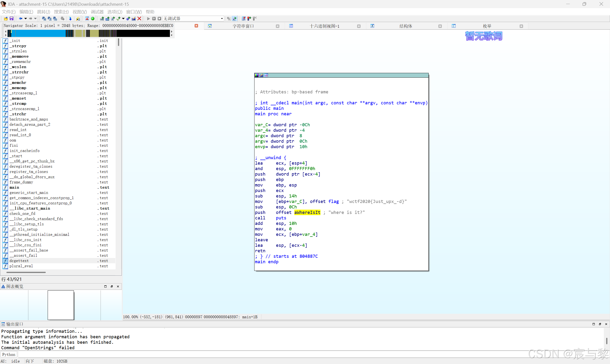Click the Save database icon
Image resolution: width=610 pixels, height=364 pixels.
pyautogui.click(x=11, y=19)
